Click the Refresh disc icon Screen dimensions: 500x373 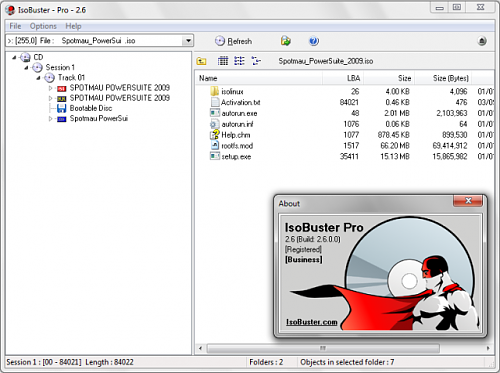220,41
